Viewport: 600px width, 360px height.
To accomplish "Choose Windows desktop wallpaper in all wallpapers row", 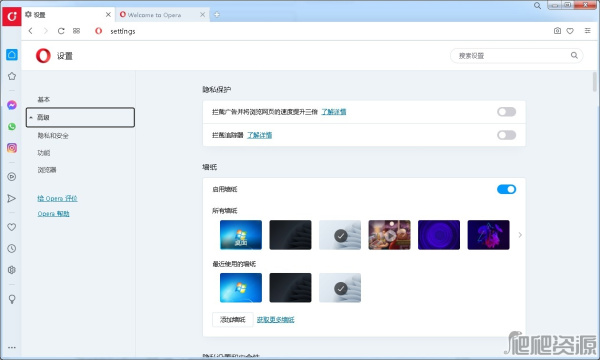I will 241,235.
